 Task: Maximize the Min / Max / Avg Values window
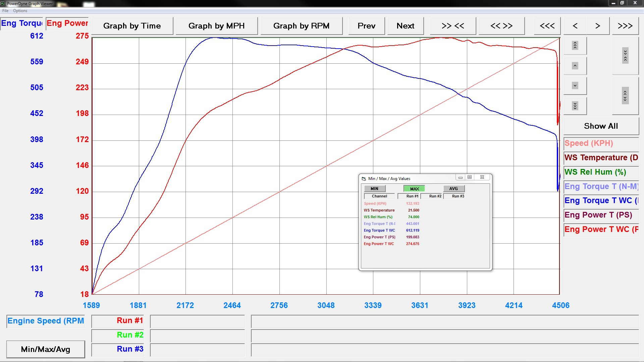(470, 177)
